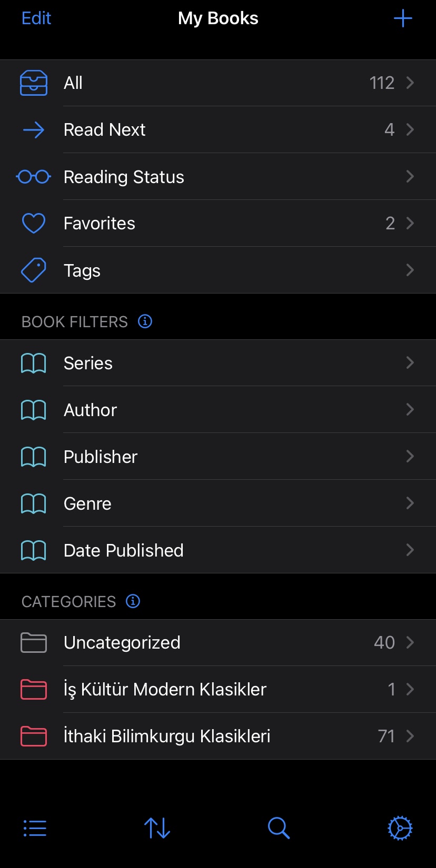Open the list view icon in bottom bar
The width and height of the screenshot is (436, 868).
(x=35, y=828)
